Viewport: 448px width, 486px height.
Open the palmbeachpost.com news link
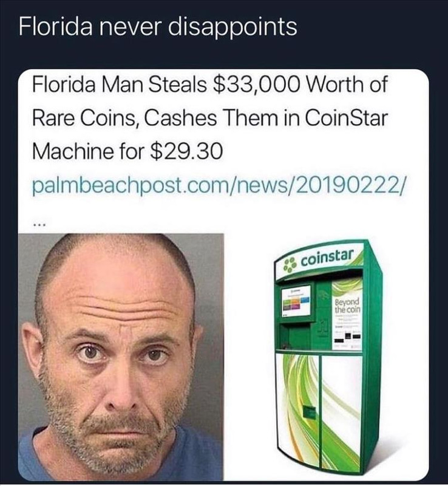(x=218, y=185)
